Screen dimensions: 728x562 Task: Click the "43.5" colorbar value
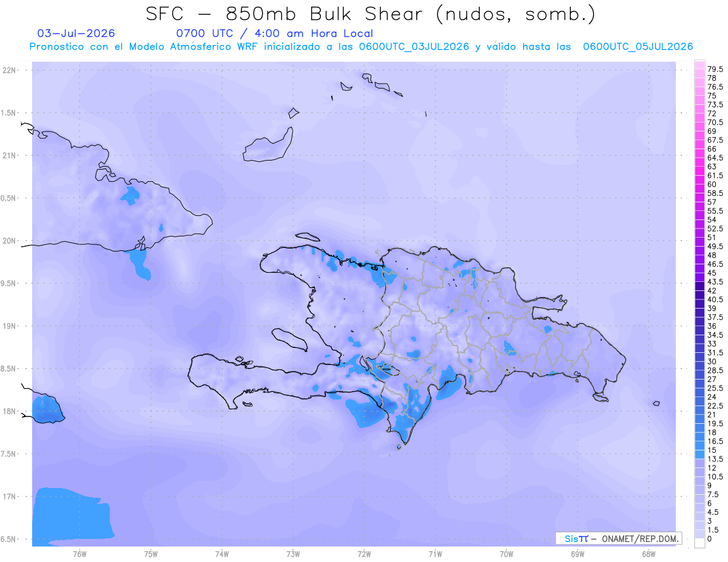coord(715,282)
